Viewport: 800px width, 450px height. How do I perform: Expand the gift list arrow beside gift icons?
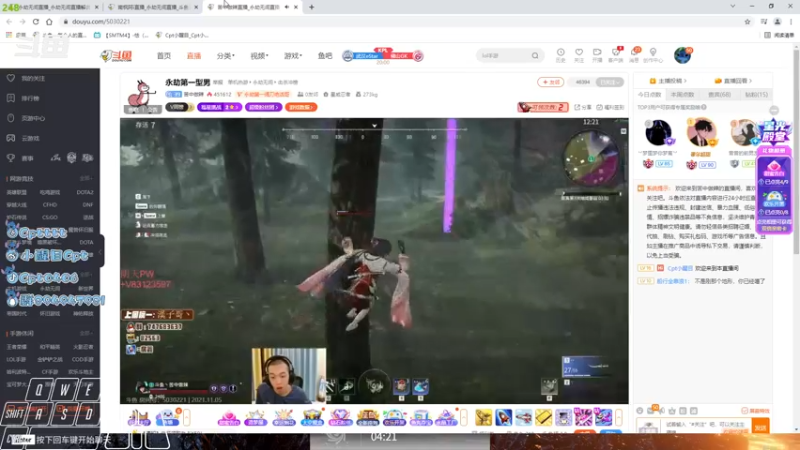[619, 417]
